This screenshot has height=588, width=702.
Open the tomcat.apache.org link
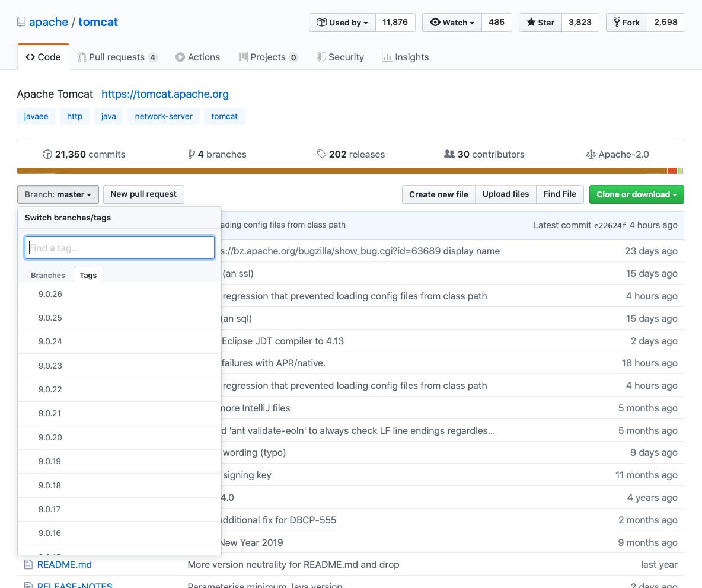[165, 94]
